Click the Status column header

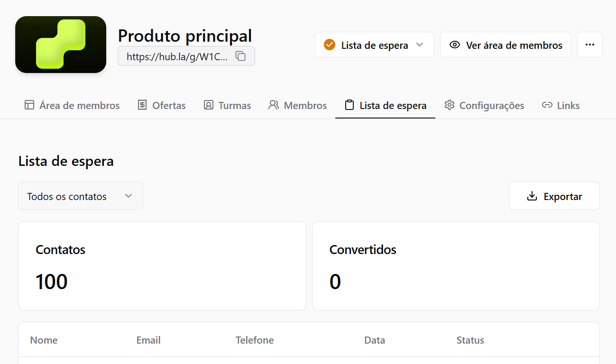[x=470, y=340]
